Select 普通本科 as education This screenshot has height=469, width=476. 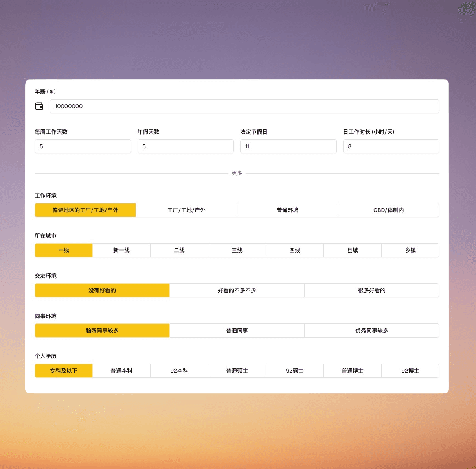click(121, 371)
